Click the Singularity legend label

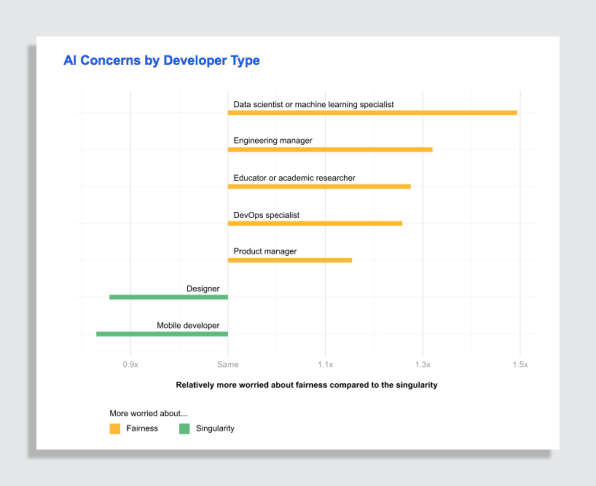click(x=215, y=429)
